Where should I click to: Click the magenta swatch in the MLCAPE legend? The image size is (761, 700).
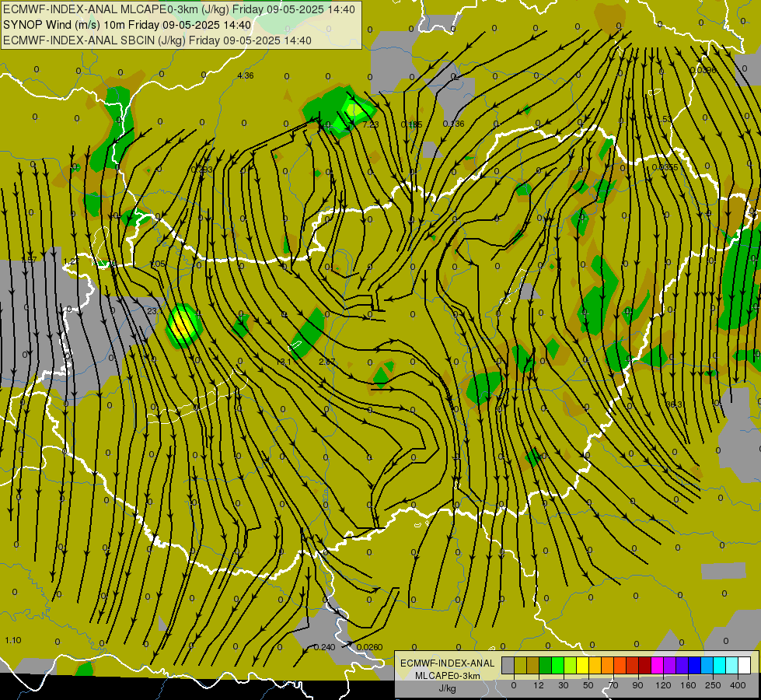point(658,665)
